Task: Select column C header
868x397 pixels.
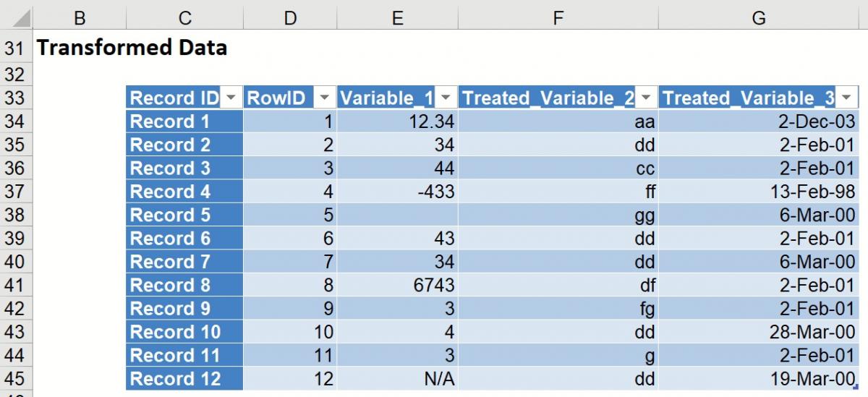Action: (x=184, y=18)
